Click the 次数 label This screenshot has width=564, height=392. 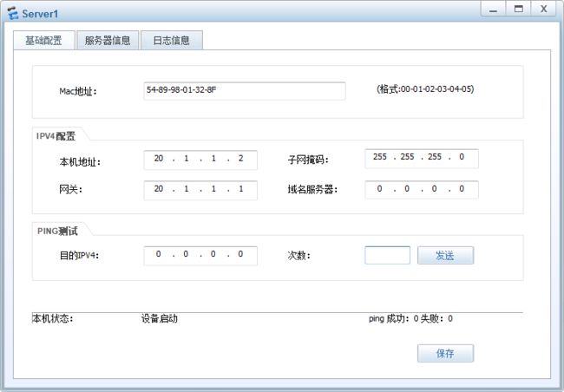pos(298,256)
